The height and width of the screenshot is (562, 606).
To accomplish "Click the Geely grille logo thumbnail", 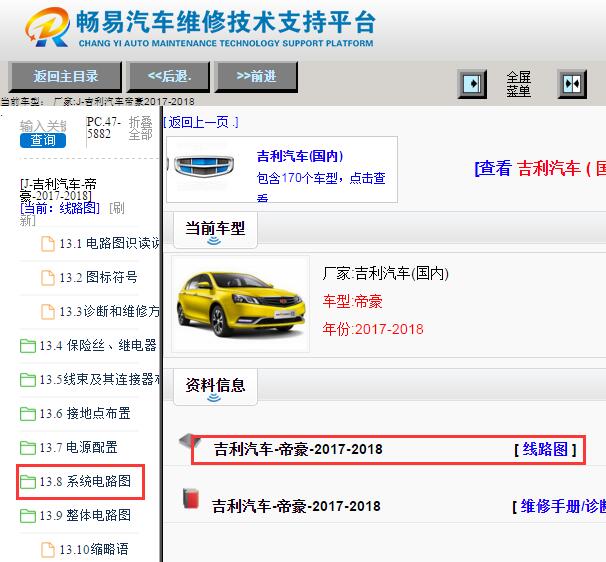I will tap(204, 167).
